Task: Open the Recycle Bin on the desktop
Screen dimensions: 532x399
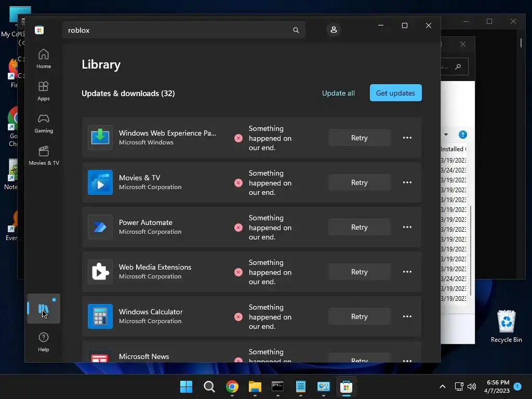Action: click(x=506, y=326)
